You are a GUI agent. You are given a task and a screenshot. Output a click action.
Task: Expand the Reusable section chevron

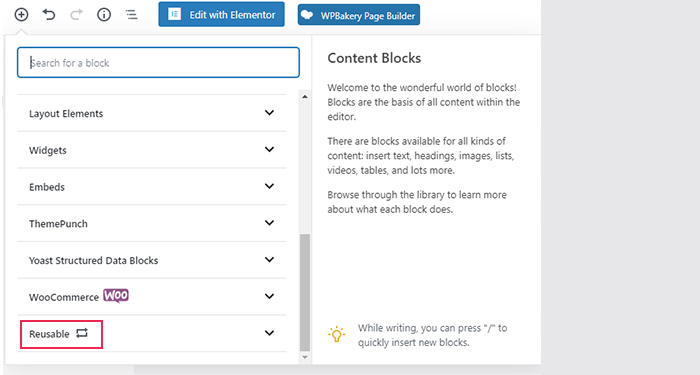(x=269, y=333)
